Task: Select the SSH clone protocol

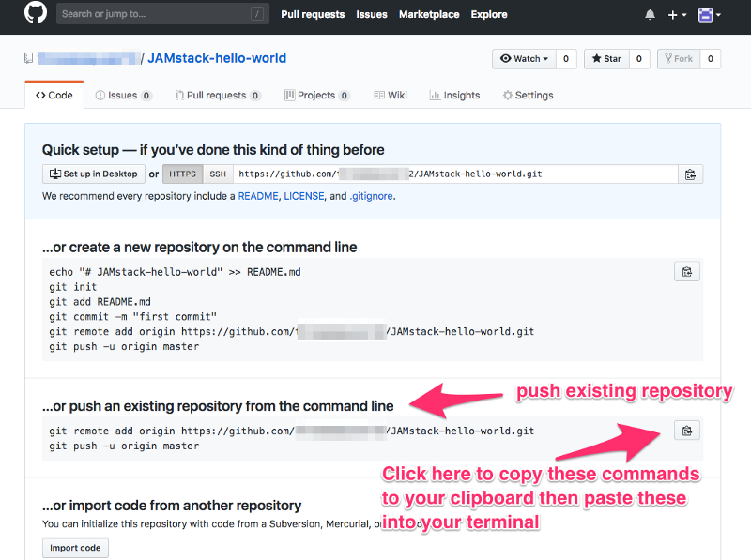Action: pos(218,174)
